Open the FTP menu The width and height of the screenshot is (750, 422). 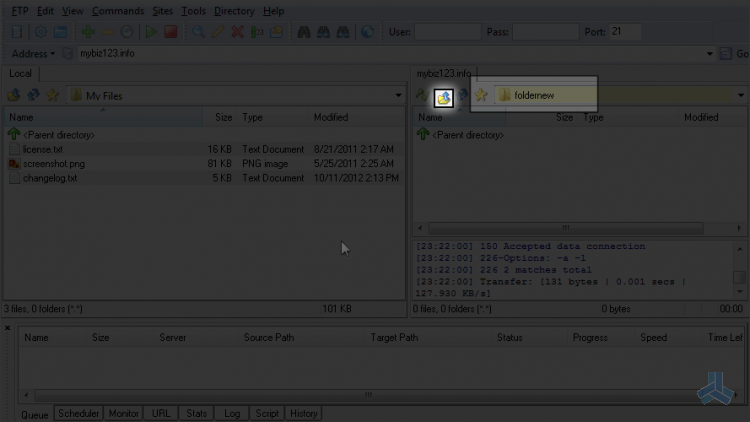[x=20, y=11]
